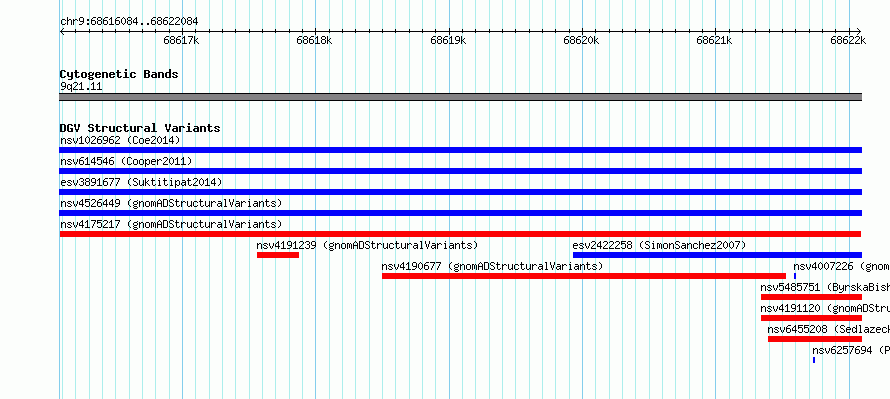Image resolution: width=890 pixels, height=399 pixels.
Task: Click the nsv1026962 (Coe2014) label
Action: [120, 140]
